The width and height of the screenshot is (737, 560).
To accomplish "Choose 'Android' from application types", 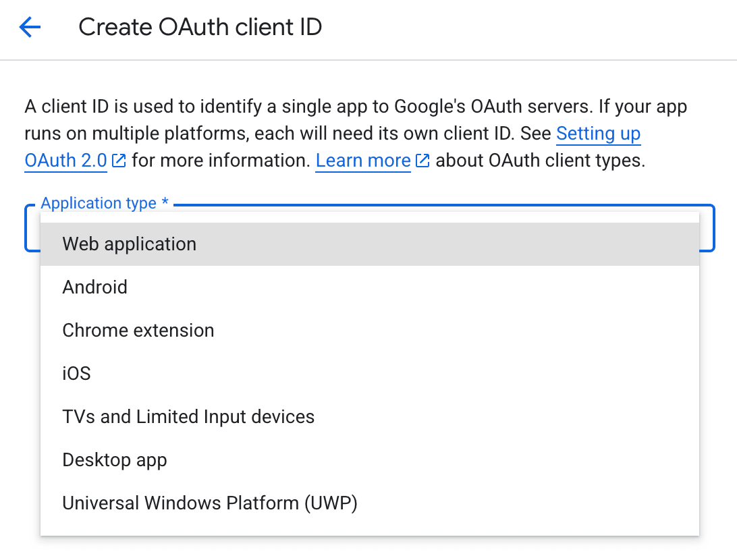I will pos(95,287).
